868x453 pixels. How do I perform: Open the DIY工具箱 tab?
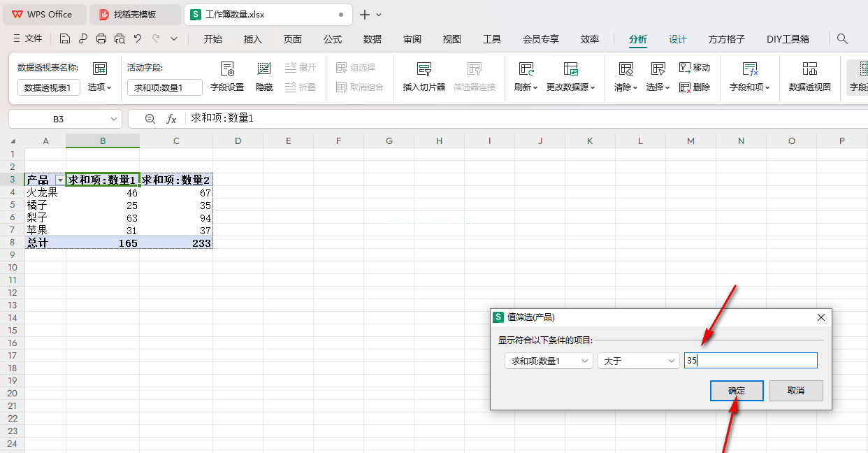(788, 39)
